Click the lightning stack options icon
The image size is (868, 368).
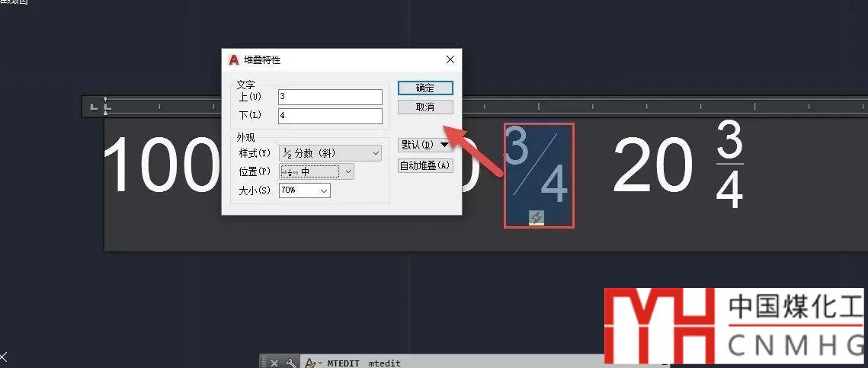[x=536, y=218]
